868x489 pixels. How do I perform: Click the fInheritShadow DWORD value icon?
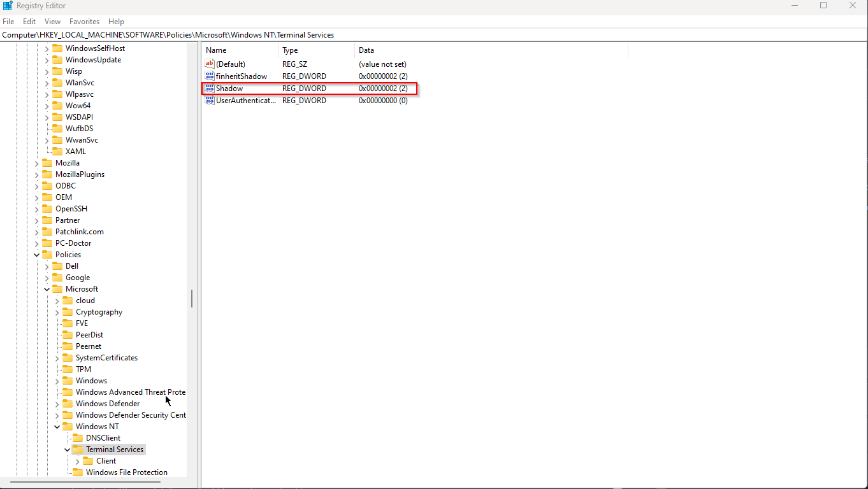210,76
